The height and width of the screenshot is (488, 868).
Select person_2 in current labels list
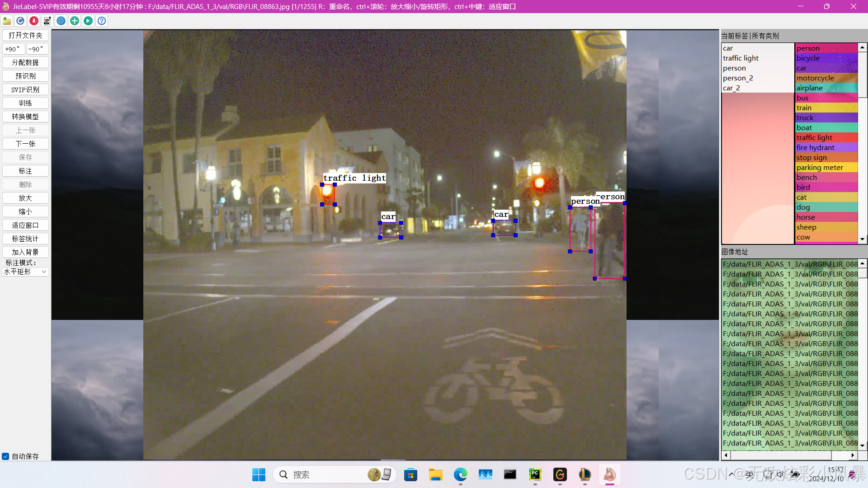738,78
